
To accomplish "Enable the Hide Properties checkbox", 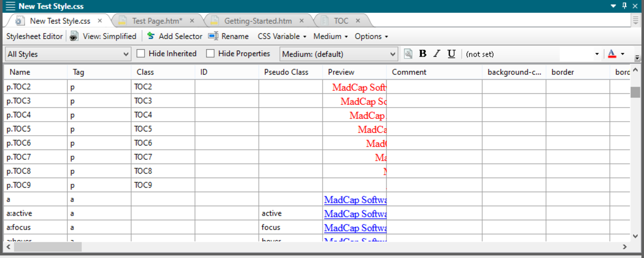I will pos(210,54).
